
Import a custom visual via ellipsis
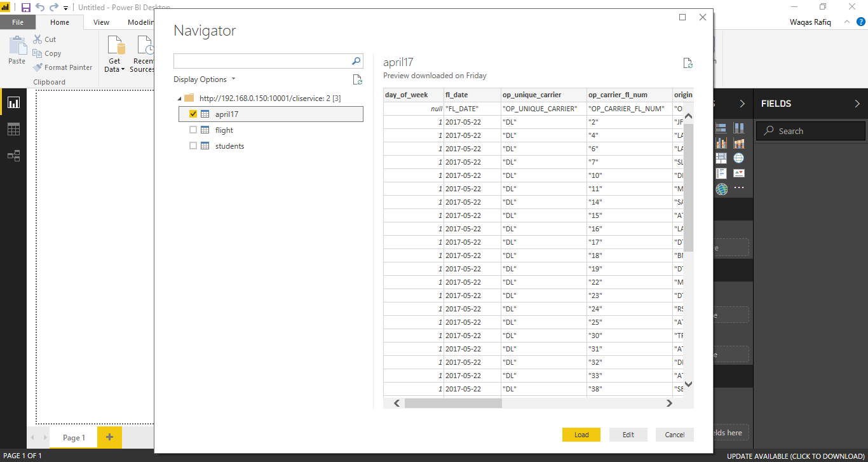(739, 189)
